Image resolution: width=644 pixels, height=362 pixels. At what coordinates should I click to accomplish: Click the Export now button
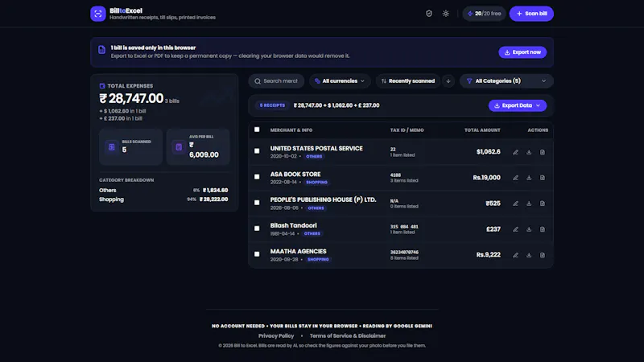click(x=522, y=52)
